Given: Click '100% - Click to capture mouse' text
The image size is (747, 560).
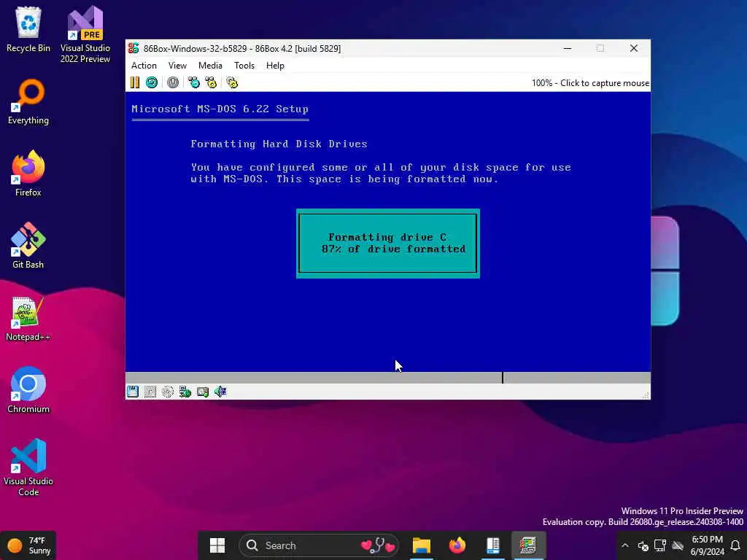Looking at the screenshot, I should click(x=590, y=83).
